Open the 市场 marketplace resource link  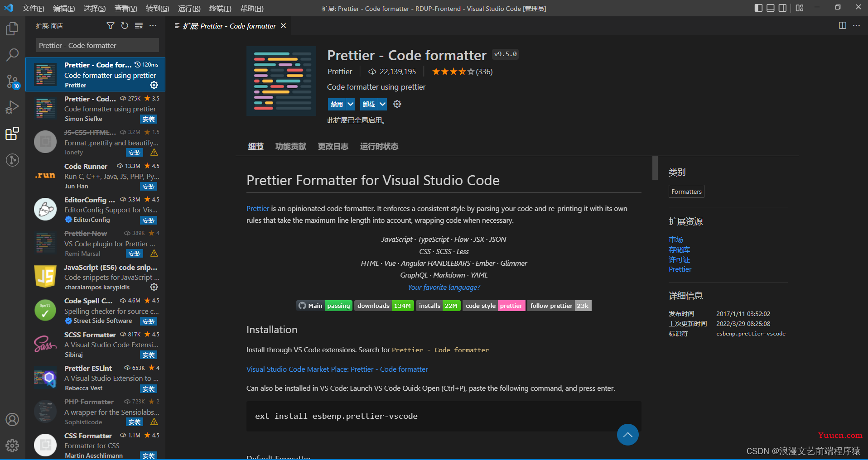click(x=675, y=240)
